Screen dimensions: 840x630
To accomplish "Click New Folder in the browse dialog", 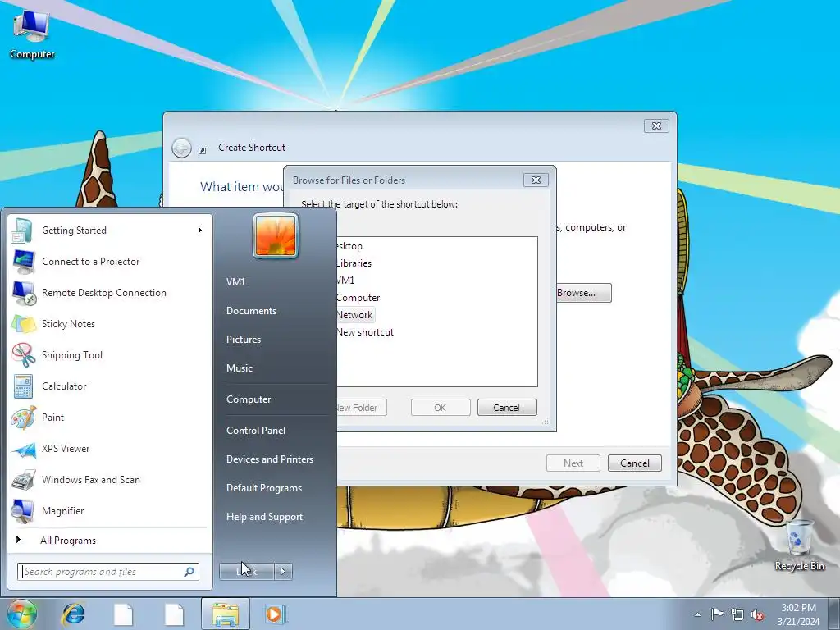I will [x=362, y=408].
